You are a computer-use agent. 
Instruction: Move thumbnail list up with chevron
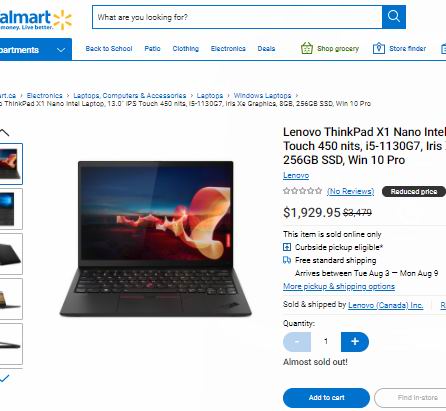[x=4, y=132]
